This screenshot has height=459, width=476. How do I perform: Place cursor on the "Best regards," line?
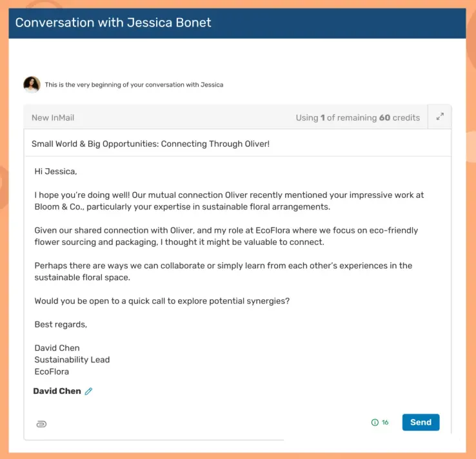pyautogui.click(x=61, y=324)
